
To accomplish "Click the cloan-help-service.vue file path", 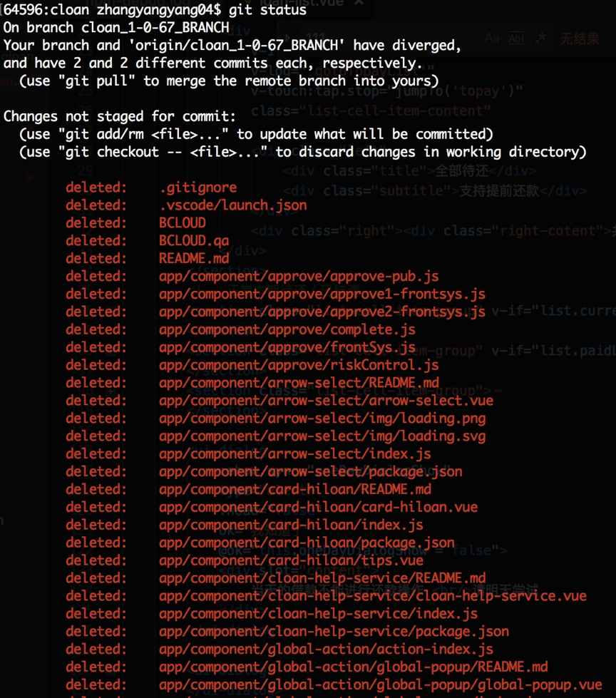I will (373, 596).
